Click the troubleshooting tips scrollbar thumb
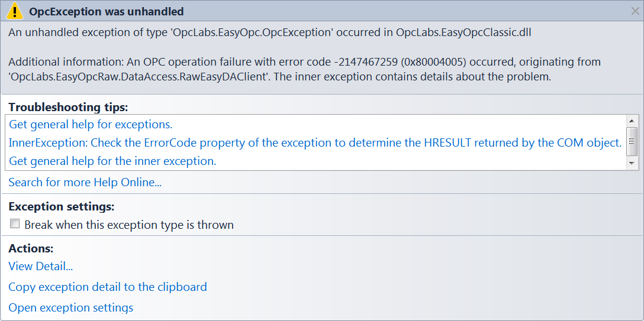 pyautogui.click(x=633, y=141)
